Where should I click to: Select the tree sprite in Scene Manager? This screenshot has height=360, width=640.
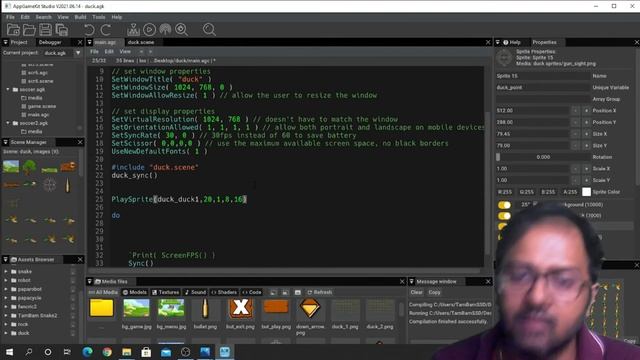(29, 167)
